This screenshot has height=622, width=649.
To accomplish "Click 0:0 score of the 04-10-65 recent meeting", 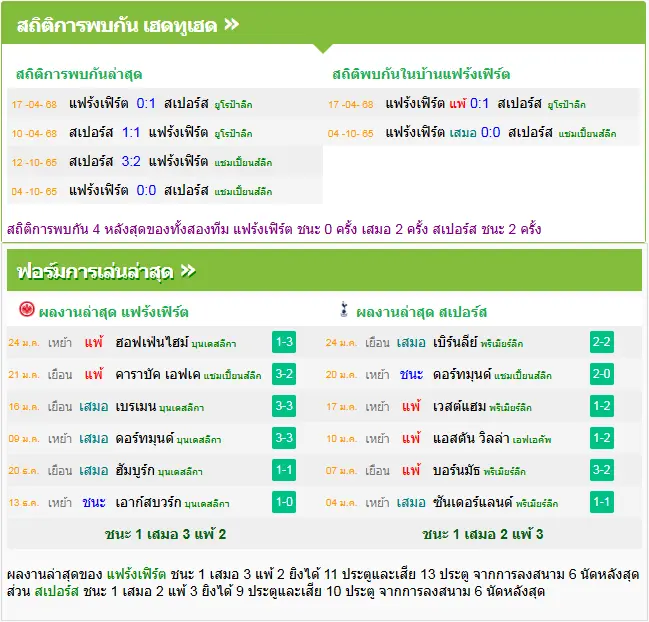I will coord(146,190).
